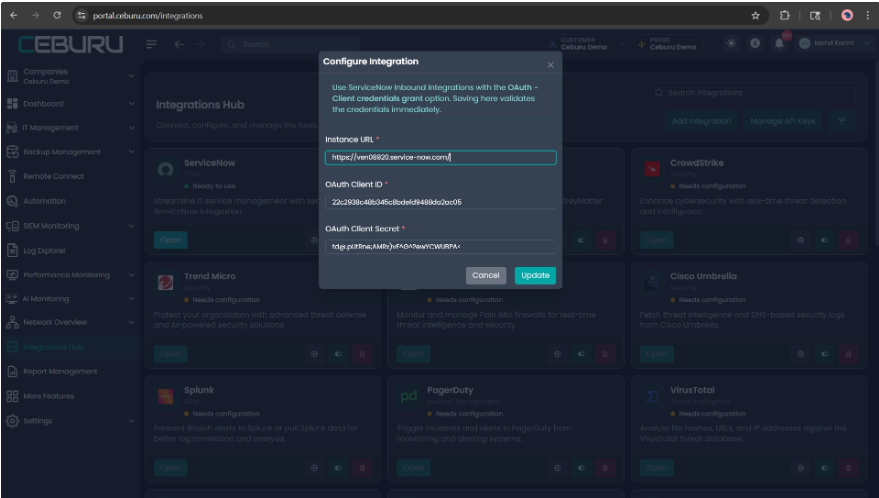Screen dimensions: 879x498
Task: Open the Probe Ceburu Demo selector
Action: [x=669, y=44]
